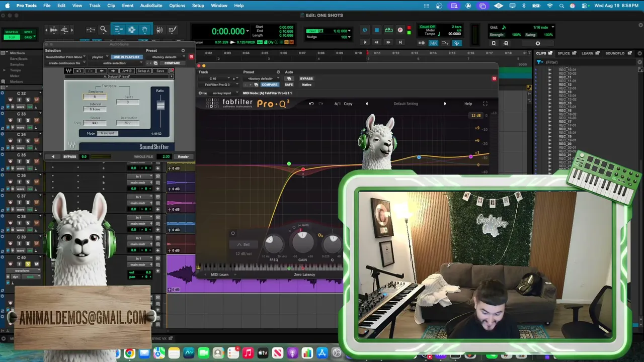The height and width of the screenshot is (362, 644).
Task: Select the Trim tool
Action: (118, 30)
